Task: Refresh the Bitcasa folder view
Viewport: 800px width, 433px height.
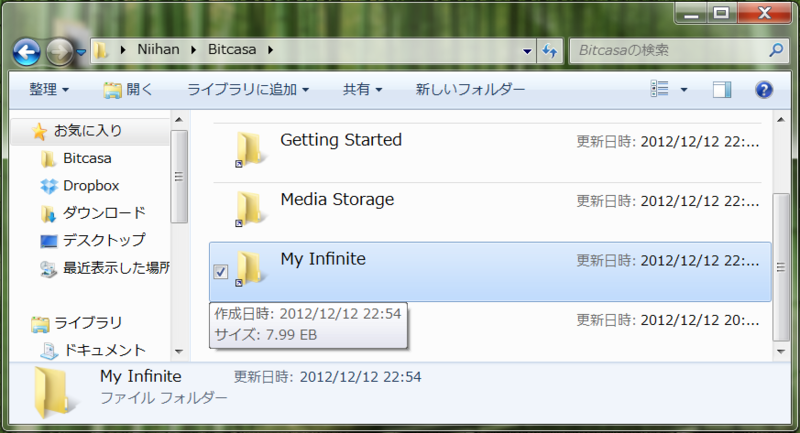Action: point(549,50)
